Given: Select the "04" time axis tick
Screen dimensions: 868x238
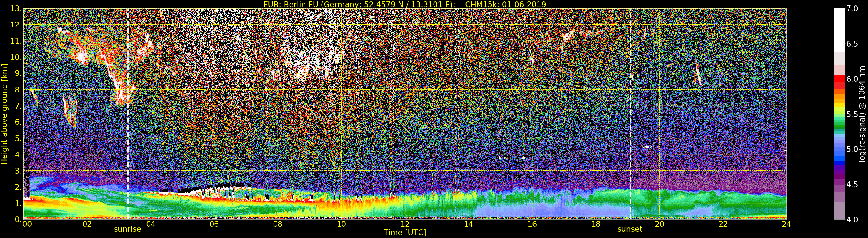Looking at the screenshot, I should (151, 224).
